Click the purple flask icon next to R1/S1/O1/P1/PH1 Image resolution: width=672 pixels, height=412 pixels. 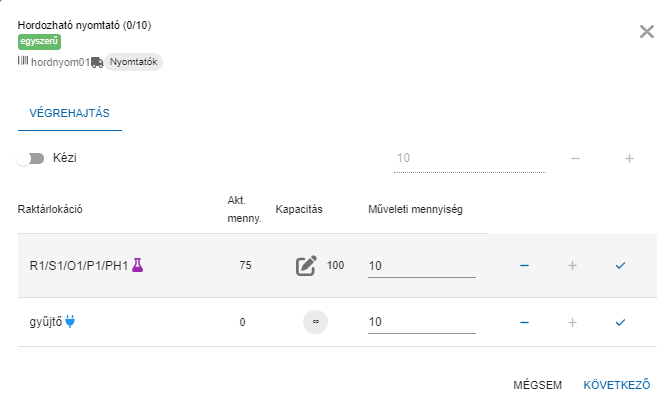pyautogui.click(x=138, y=266)
